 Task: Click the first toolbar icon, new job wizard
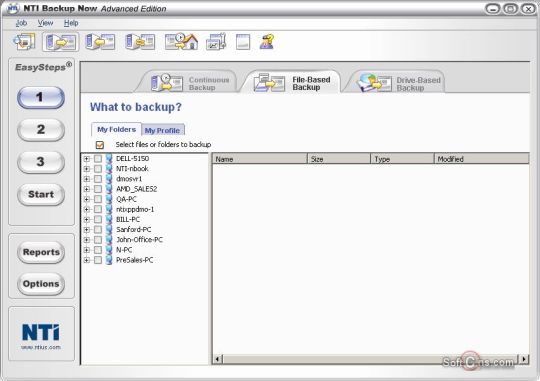coord(24,42)
